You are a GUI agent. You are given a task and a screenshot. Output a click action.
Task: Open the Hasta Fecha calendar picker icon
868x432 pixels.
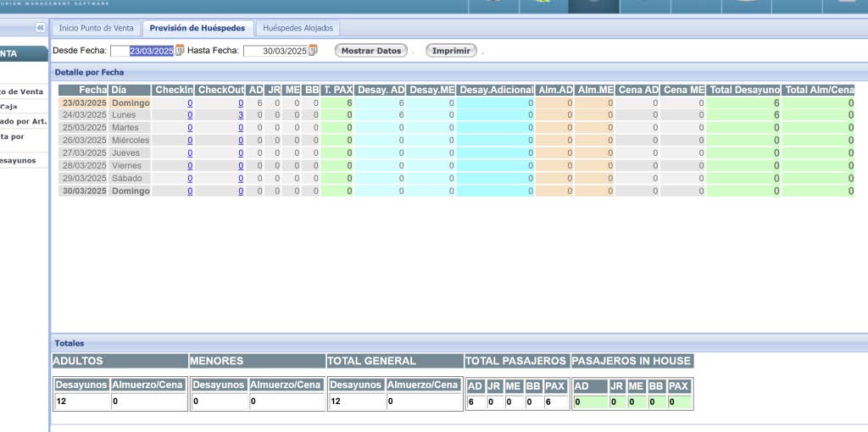point(313,51)
